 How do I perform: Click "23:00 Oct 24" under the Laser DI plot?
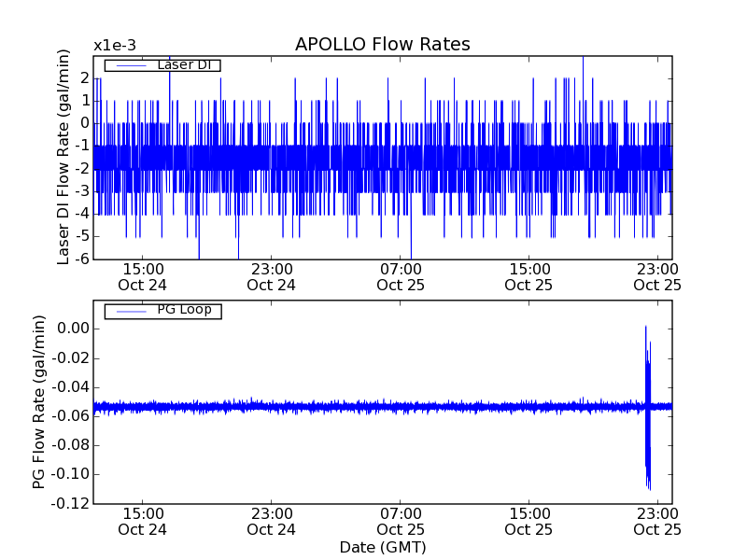pyautogui.click(x=271, y=277)
